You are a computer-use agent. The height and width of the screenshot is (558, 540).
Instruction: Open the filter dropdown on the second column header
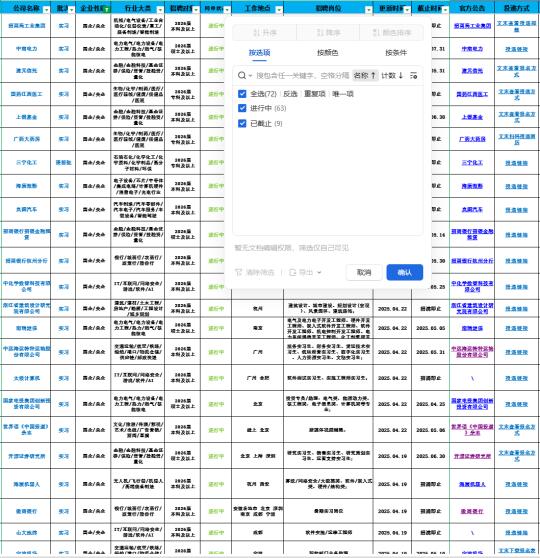(71, 10)
